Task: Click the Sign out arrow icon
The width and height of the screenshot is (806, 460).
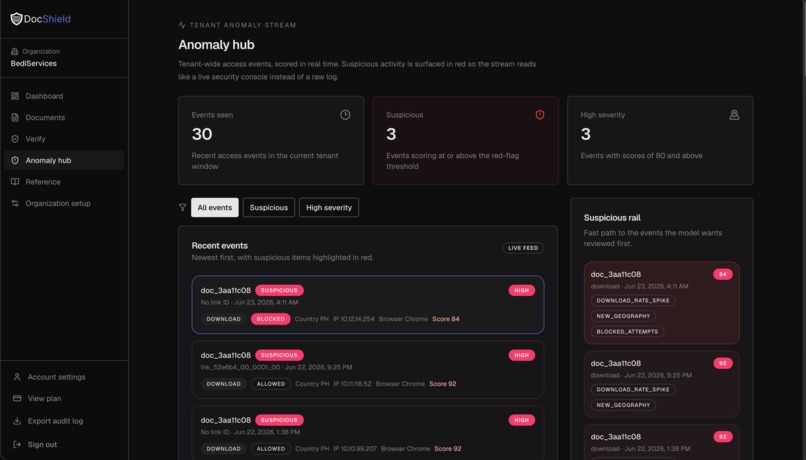Action: point(17,445)
